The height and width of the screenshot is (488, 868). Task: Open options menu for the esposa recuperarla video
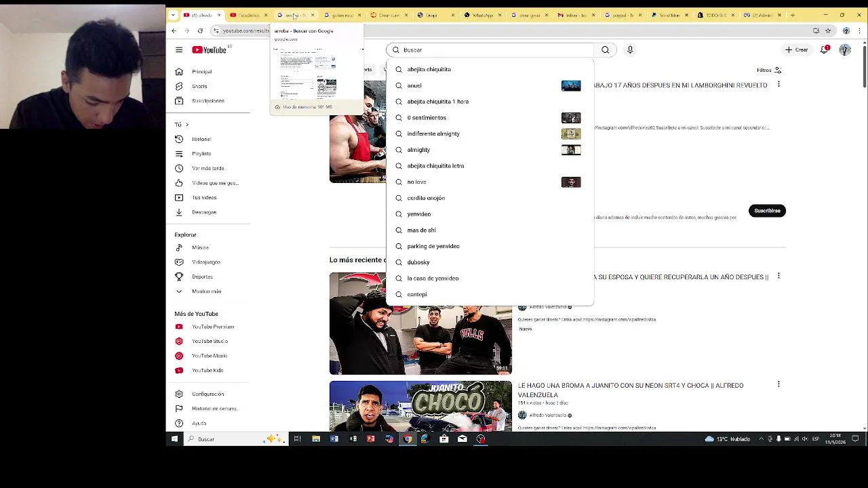(x=778, y=276)
